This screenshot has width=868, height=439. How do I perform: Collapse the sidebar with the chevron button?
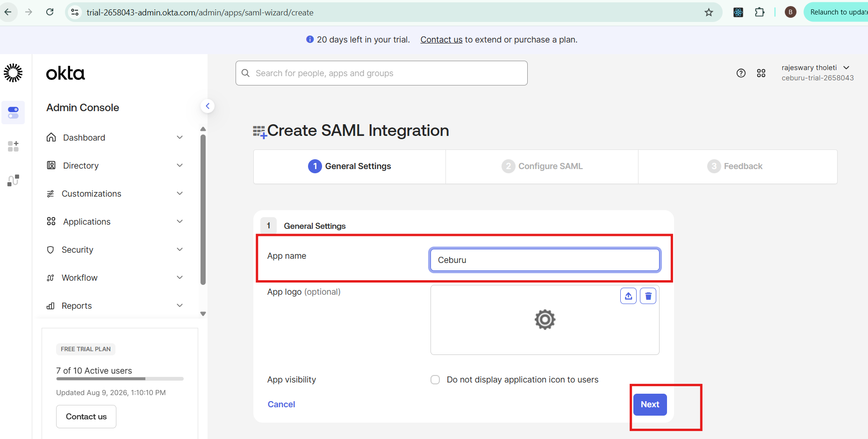(208, 106)
